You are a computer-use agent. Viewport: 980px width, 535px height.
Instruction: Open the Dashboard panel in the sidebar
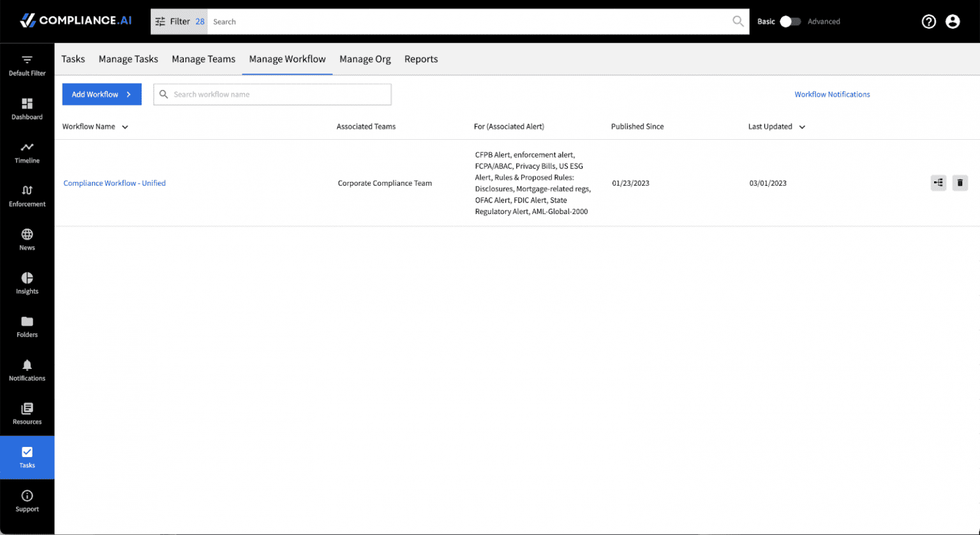tap(27, 109)
